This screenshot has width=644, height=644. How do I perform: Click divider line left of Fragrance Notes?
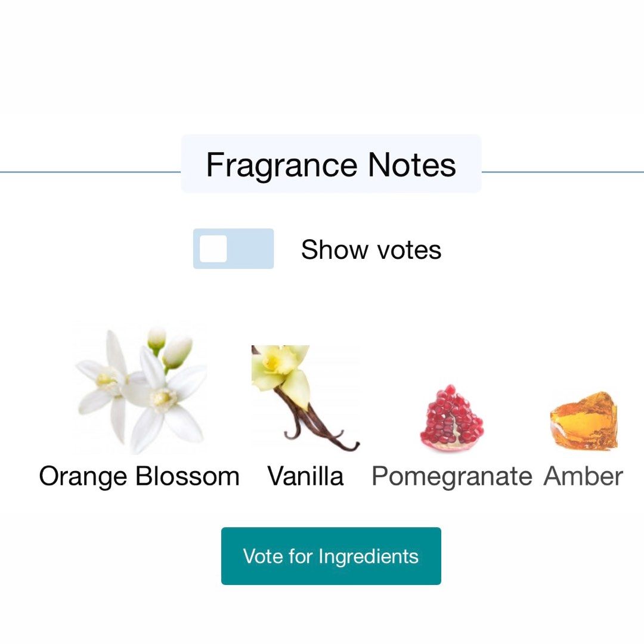pyautogui.click(x=89, y=172)
